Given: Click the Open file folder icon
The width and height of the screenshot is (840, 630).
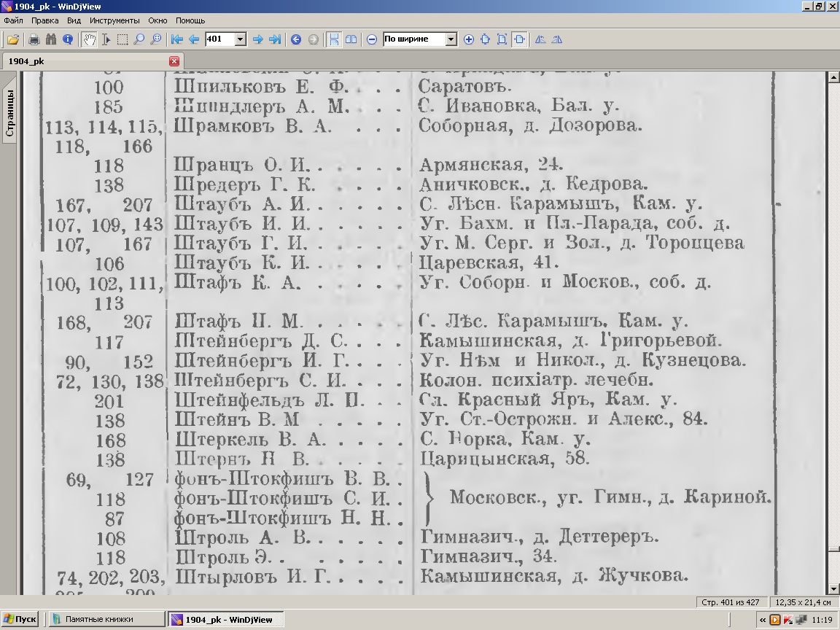Looking at the screenshot, I should (12, 39).
